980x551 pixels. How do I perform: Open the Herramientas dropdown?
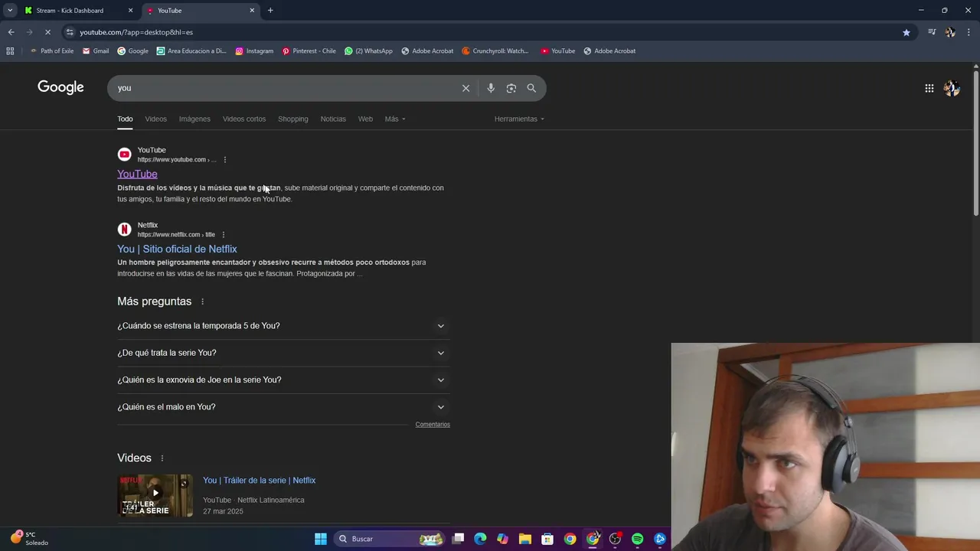click(519, 119)
